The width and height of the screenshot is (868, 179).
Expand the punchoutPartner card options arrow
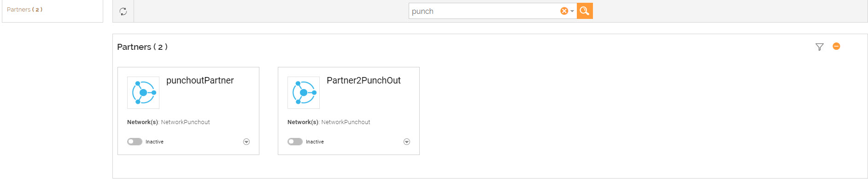click(246, 142)
